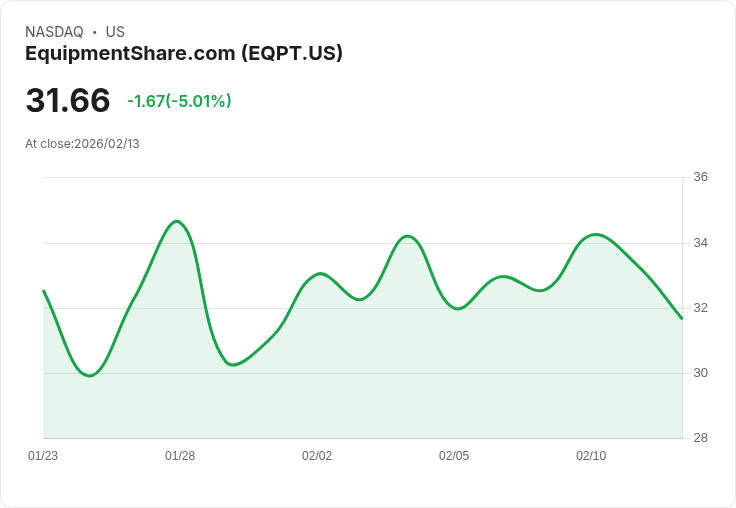Select the 02/10 date on the x-axis
Viewport: 736px width, 508px height.
tap(591, 456)
